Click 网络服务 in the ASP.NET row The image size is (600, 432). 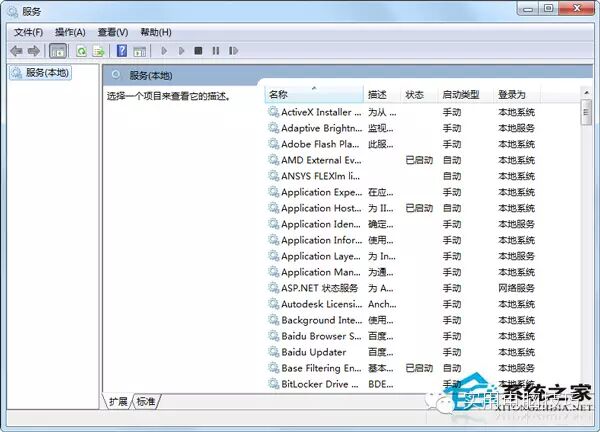pos(516,288)
